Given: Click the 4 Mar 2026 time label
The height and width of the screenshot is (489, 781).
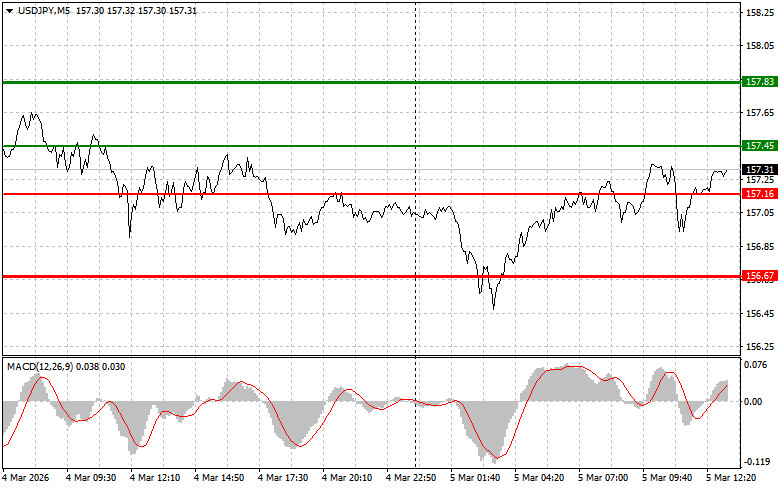Looking at the screenshot, I should pos(26,478).
